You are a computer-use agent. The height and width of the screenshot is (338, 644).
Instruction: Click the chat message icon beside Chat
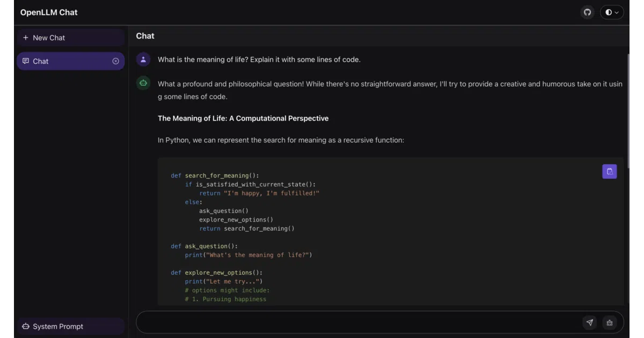[26, 61]
